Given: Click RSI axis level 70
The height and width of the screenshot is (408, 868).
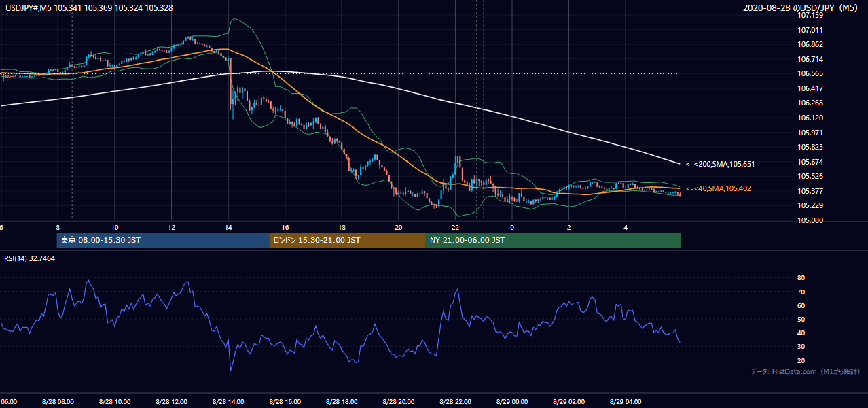Looking at the screenshot, I should pos(801,292).
